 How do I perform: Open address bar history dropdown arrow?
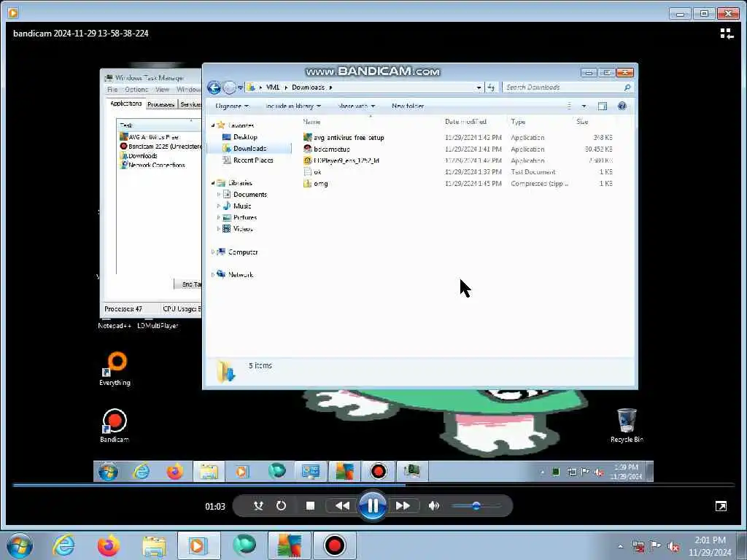tap(479, 87)
